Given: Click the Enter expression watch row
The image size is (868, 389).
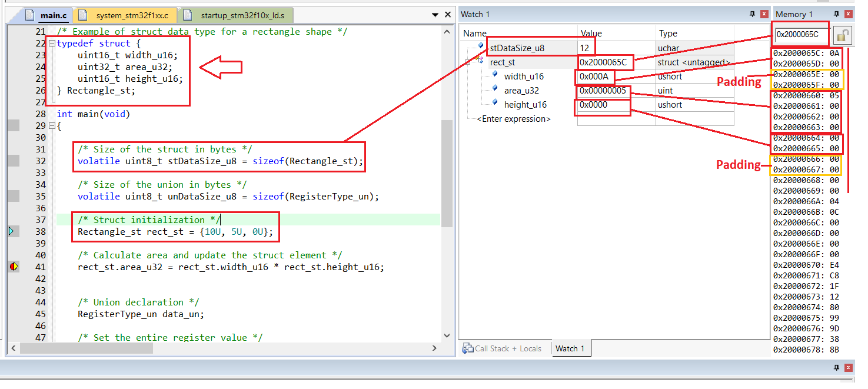Looking at the screenshot, I should [514, 119].
